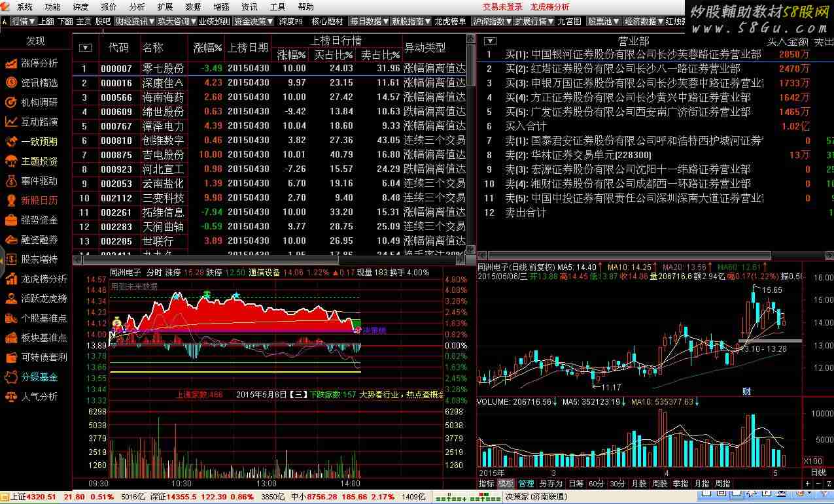Select the 吉电股份 stock row

270,155
